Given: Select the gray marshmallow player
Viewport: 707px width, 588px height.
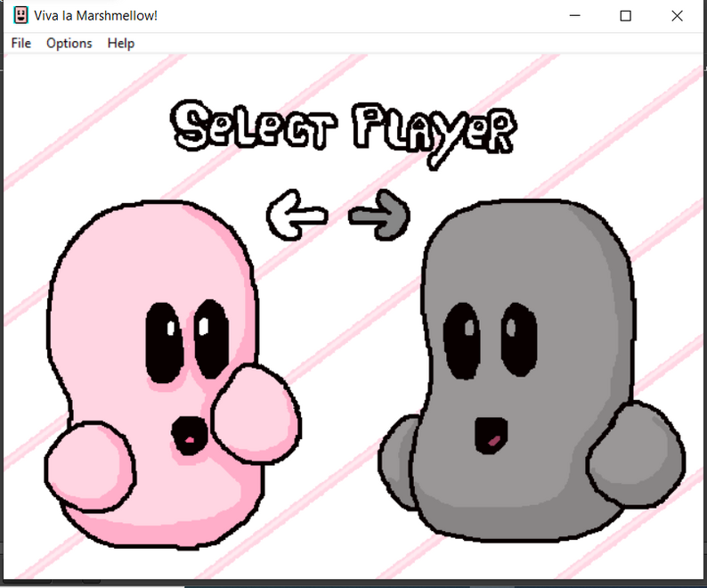Looking at the screenshot, I should pyautogui.click(x=532, y=370).
